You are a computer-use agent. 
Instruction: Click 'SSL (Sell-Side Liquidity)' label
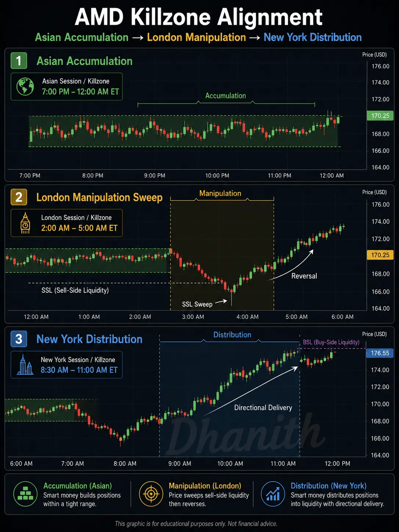(x=75, y=290)
